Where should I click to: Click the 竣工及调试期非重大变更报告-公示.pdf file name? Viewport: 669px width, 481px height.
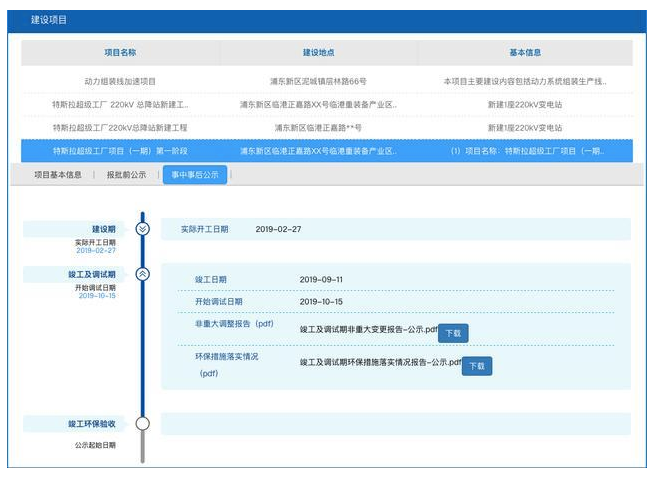[369, 329]
